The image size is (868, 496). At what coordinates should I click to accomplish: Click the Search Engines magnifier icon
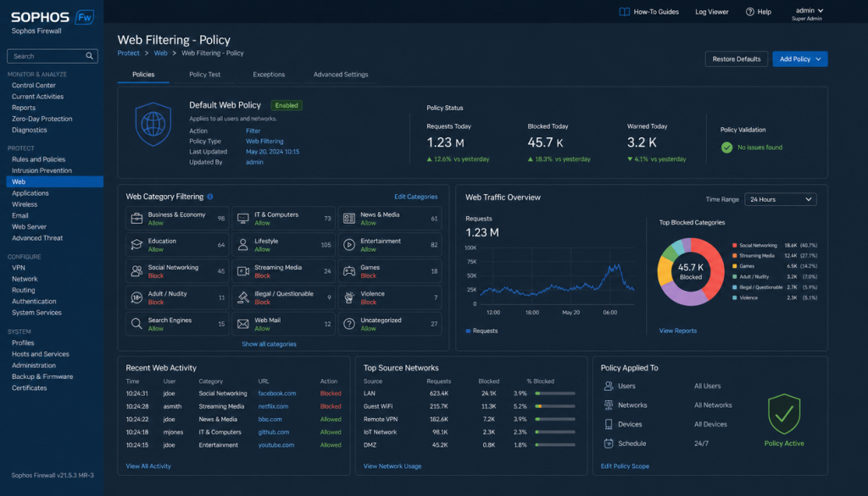click(136, 324)
